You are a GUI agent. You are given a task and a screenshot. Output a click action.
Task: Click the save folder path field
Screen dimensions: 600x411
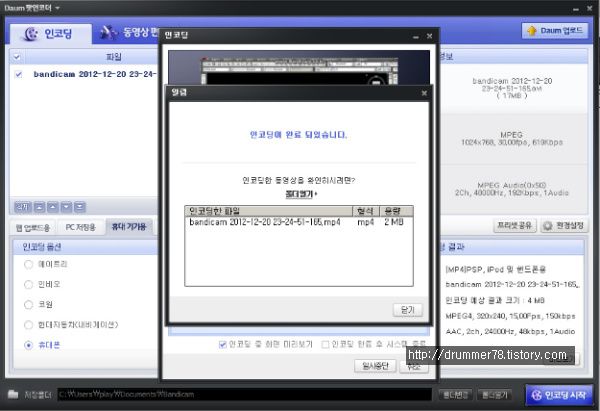click(x=245, y=394)
